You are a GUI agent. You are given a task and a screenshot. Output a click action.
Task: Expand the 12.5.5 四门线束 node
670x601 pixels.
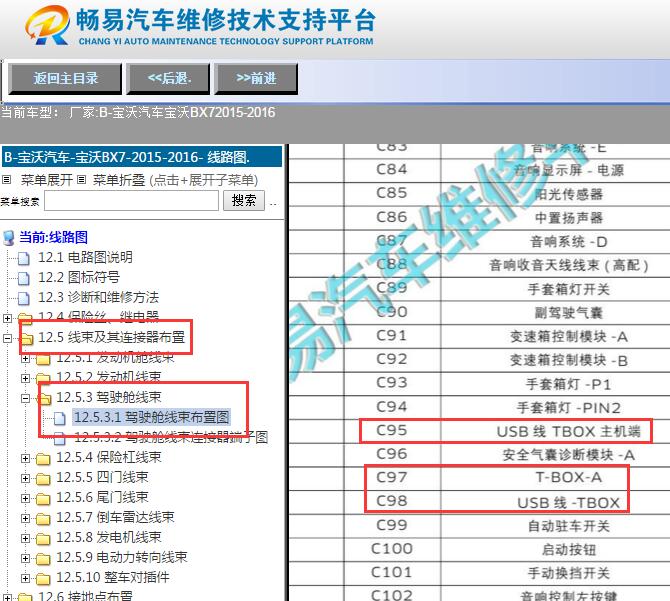[25, 478]
